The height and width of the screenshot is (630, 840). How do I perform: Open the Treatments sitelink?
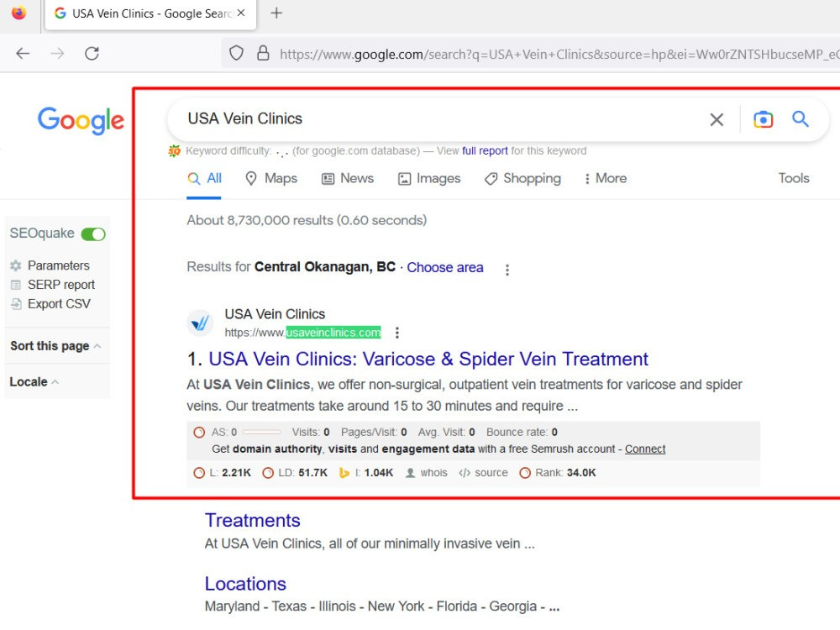click(252, 520)
